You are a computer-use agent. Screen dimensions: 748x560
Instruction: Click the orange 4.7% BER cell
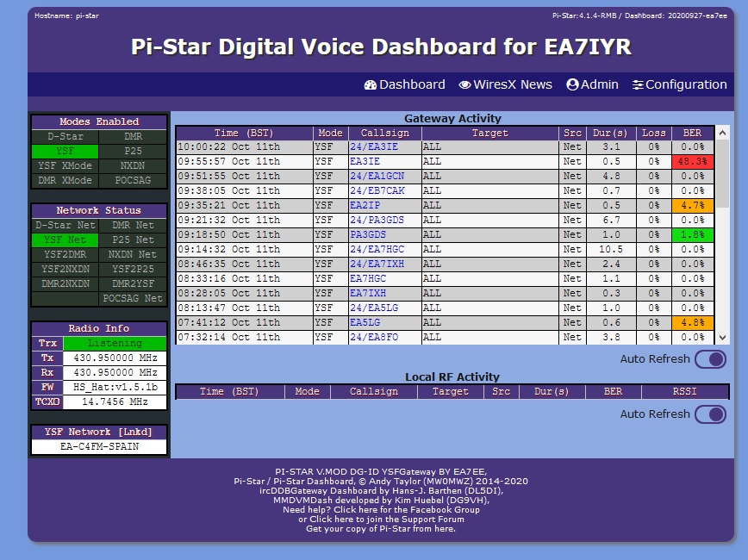click(693, 206)
